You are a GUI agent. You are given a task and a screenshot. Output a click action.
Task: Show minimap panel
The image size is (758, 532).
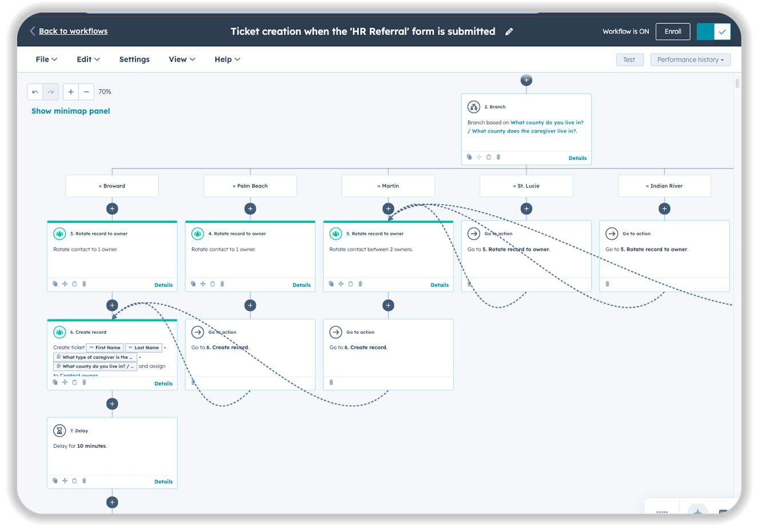[x=71, y=111]
